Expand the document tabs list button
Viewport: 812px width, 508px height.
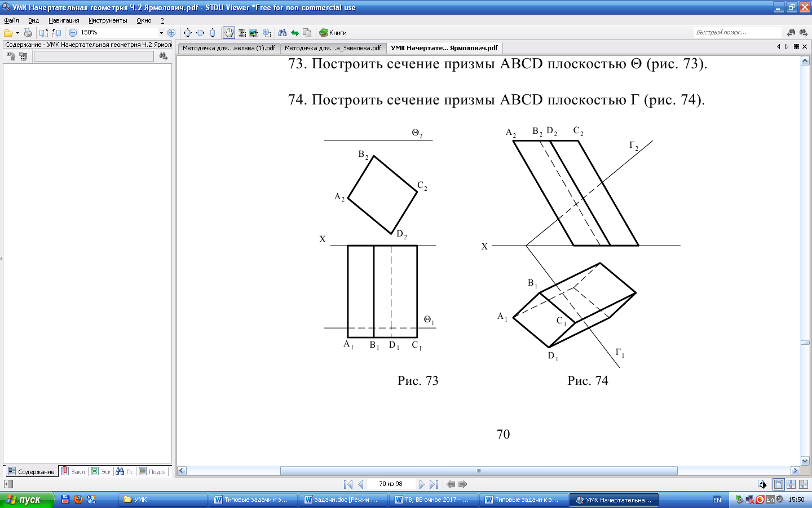coord(796,47)
